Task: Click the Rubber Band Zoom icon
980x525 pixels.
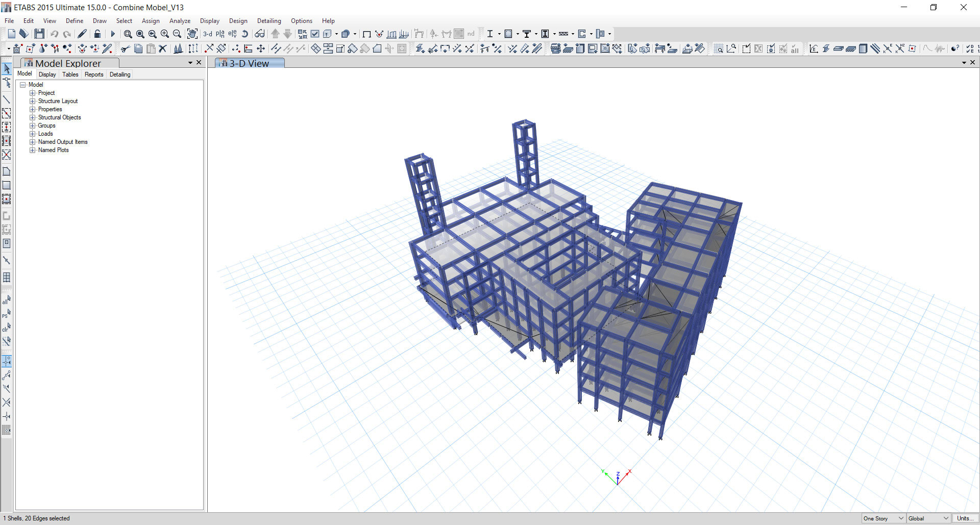Action: pos(128,34)
